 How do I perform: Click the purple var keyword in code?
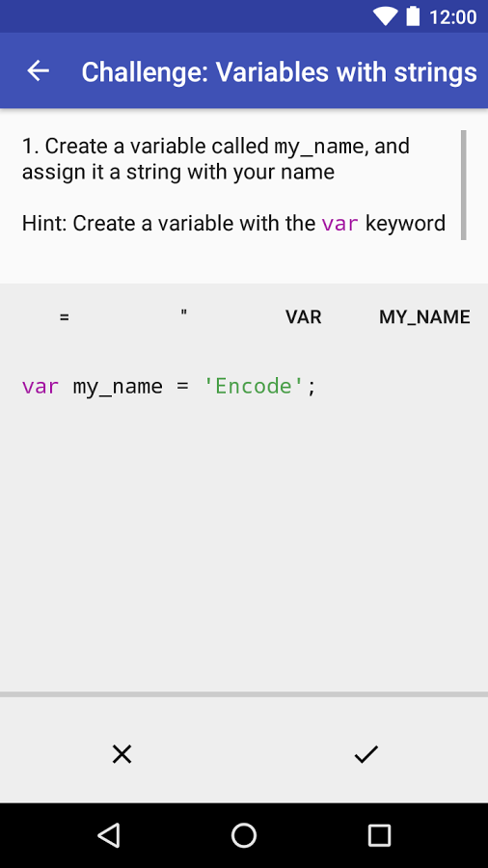[x=41, y=387]
